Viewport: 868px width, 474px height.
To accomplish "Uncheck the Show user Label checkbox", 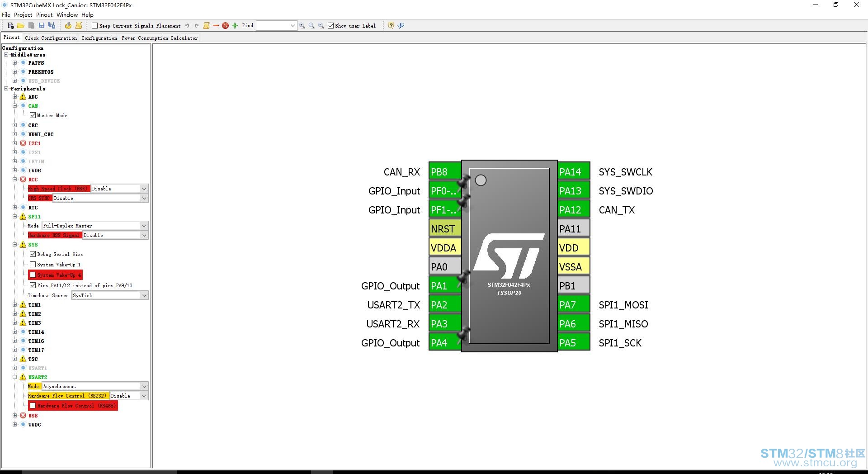I will [x=331, y=26].
